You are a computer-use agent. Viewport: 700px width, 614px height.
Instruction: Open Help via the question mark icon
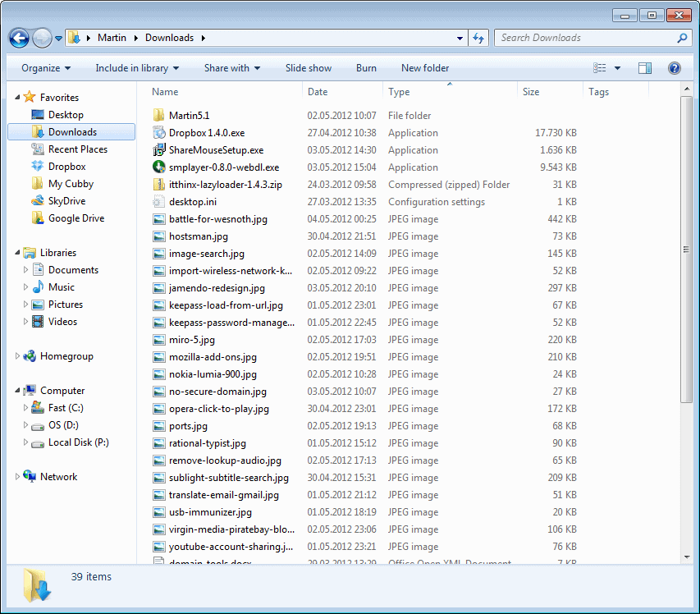674,67
